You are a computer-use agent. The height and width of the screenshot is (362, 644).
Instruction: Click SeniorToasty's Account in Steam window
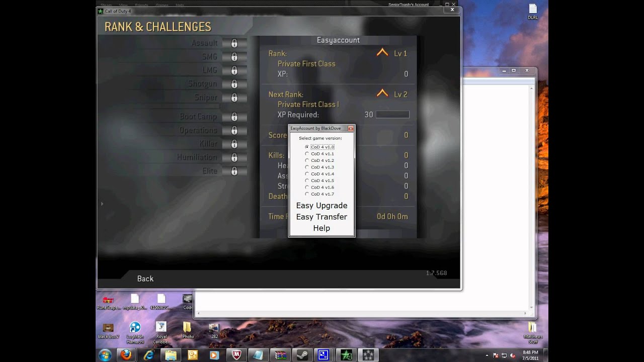409,5
